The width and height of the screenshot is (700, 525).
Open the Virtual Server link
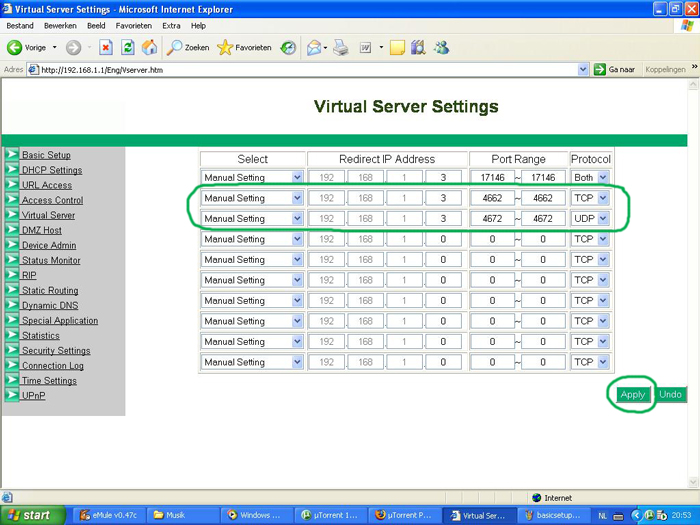[x=49, y=215]
